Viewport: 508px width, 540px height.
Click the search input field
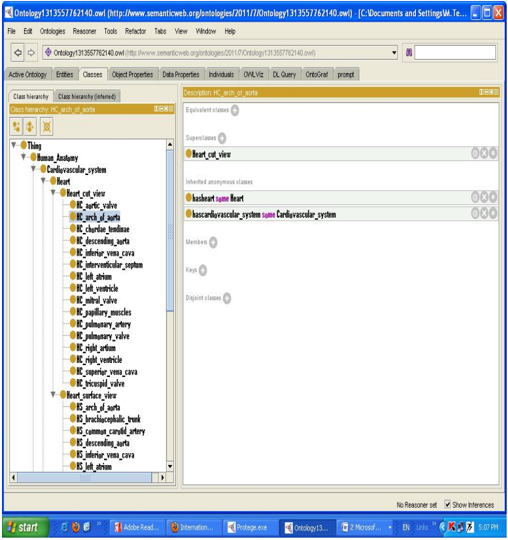coord(455,53)
